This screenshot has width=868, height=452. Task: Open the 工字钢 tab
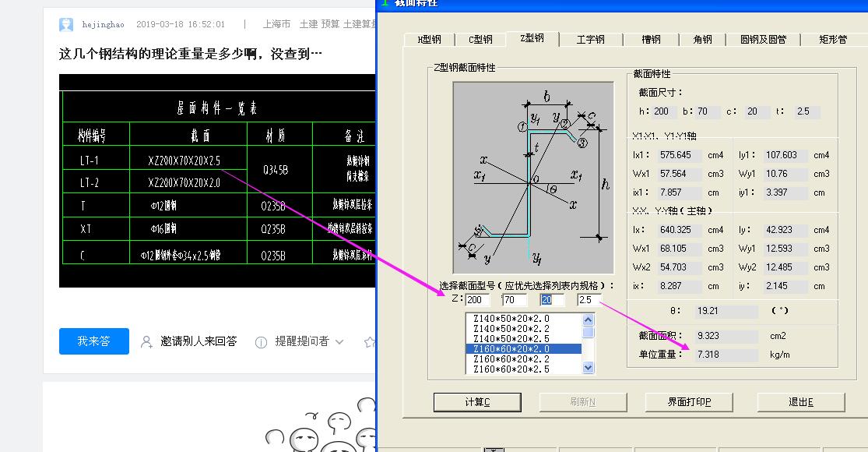tap(590, 39)
